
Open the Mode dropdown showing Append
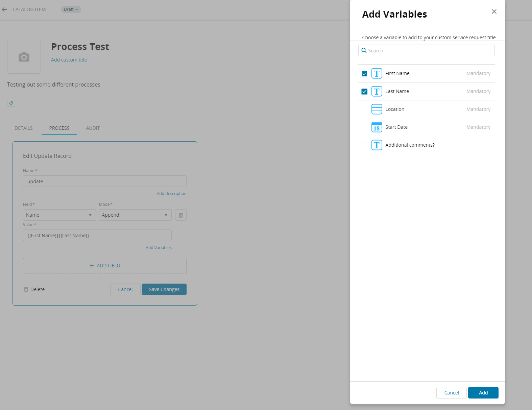tap(135, 215)
